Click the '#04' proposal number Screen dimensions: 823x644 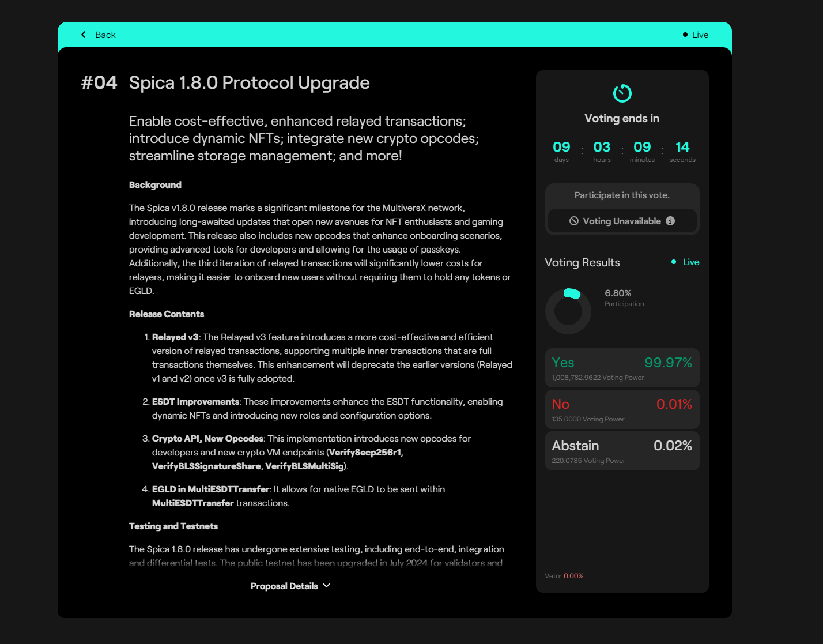tap(99, 82)
